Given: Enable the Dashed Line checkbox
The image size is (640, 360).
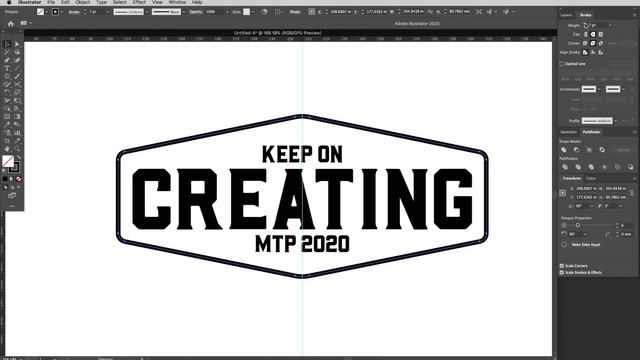Looking at the screenshot, I should (x=562, y=64).
